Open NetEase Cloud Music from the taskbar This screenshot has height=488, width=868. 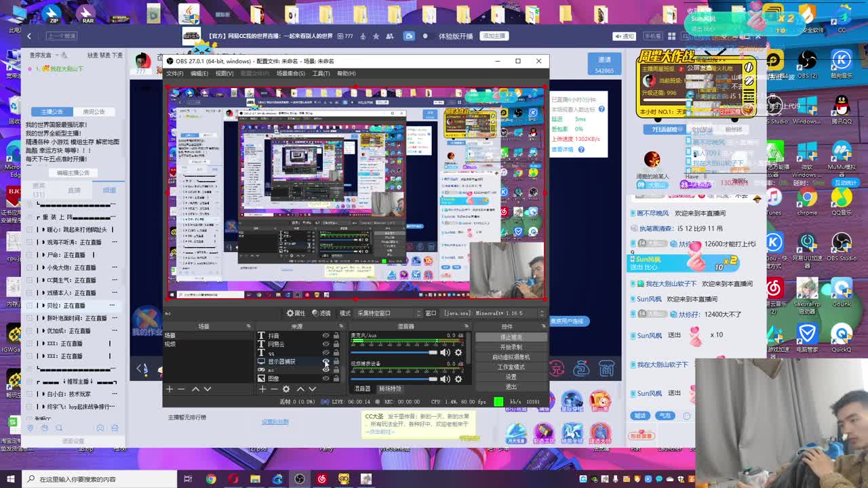(321, 479)
